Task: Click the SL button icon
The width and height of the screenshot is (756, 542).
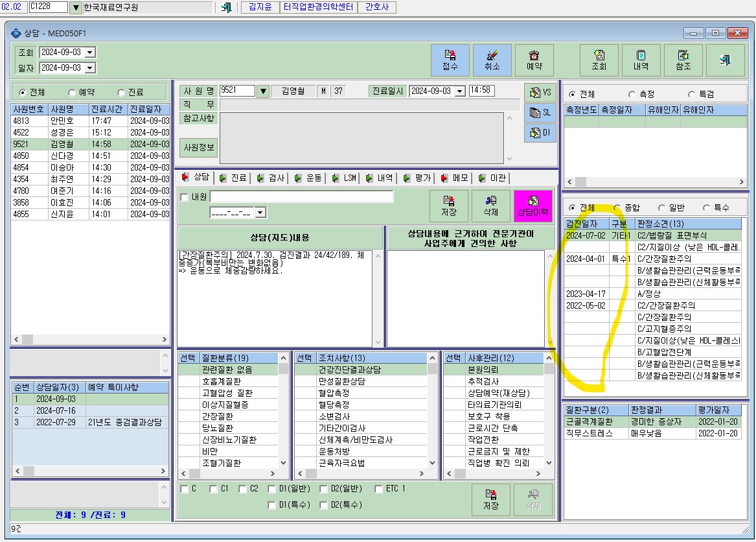Action: (540, 112)
